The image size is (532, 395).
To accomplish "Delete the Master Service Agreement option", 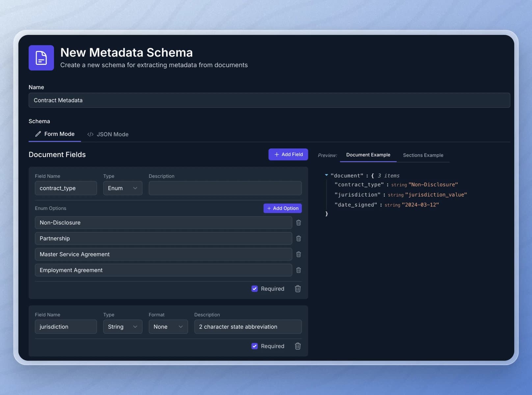I will tap(298, 254).
